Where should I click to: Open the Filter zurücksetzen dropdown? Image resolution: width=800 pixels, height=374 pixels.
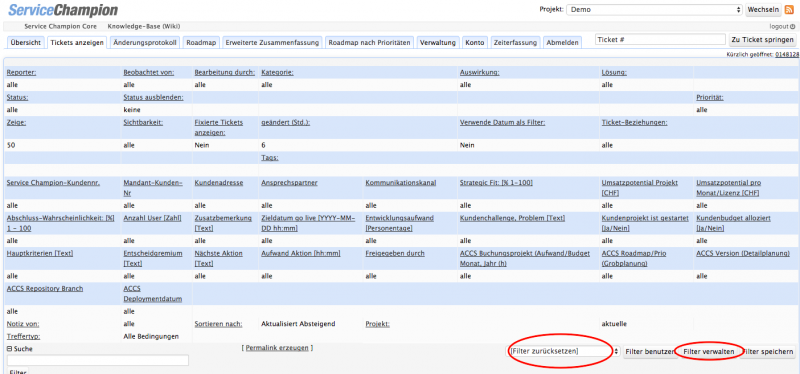tap(564, 351)
